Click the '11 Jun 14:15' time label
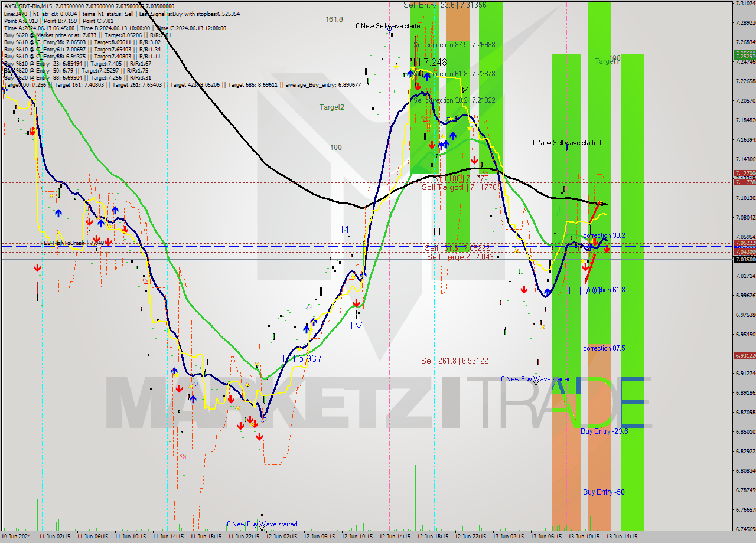This screenshot has width=756, height=543. (168, 537)
